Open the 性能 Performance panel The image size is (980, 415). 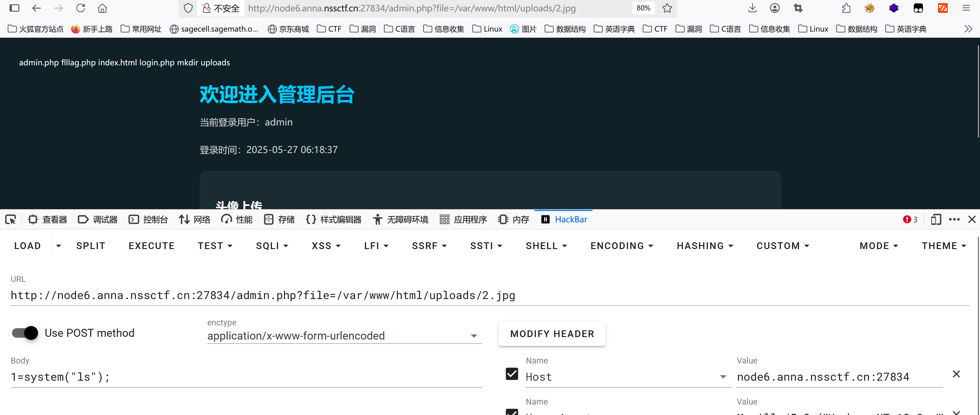click(237, 219)
